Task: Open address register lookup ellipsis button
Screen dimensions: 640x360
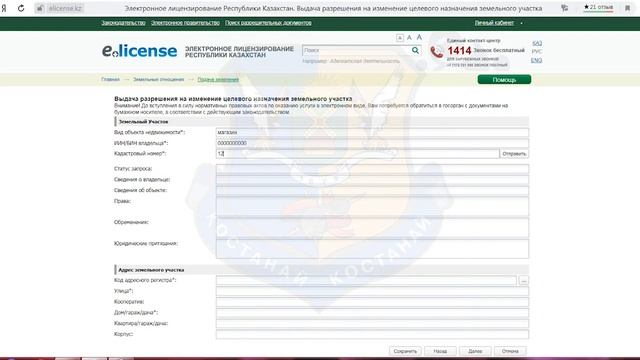Action: [523, 280]
